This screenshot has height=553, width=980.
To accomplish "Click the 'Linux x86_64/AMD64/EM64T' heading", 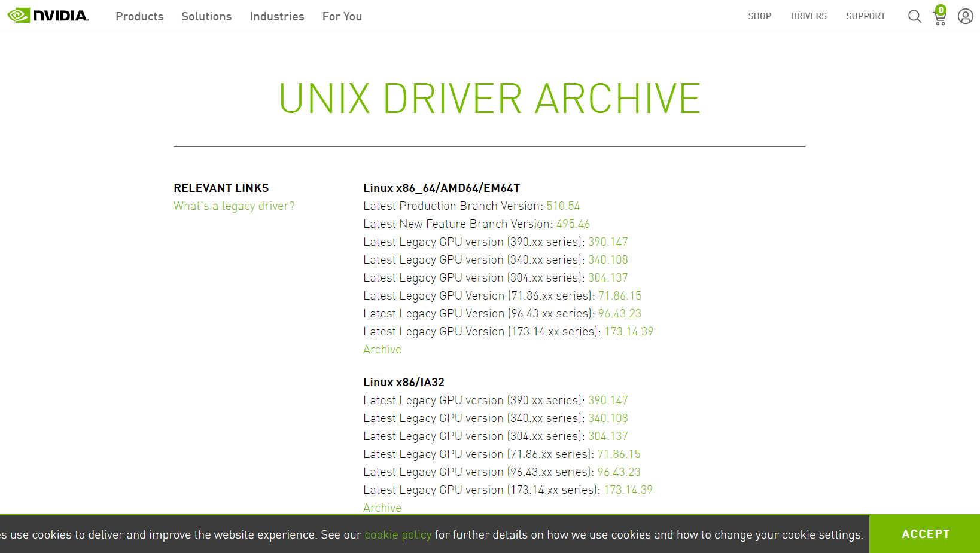I will pos(442,188).
